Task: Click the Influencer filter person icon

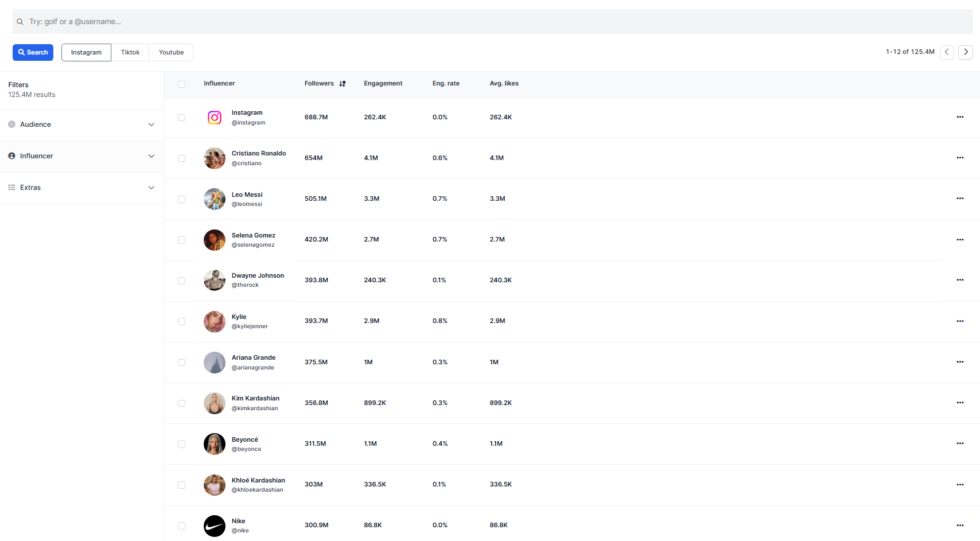Action: (x=11, y=156)
